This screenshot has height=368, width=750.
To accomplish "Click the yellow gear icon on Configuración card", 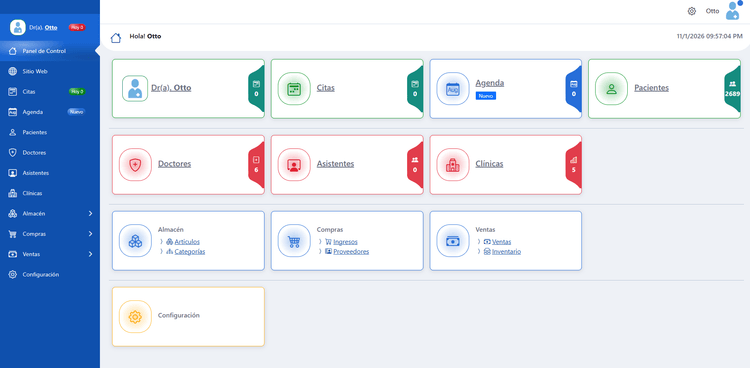I will coord(135,317).
